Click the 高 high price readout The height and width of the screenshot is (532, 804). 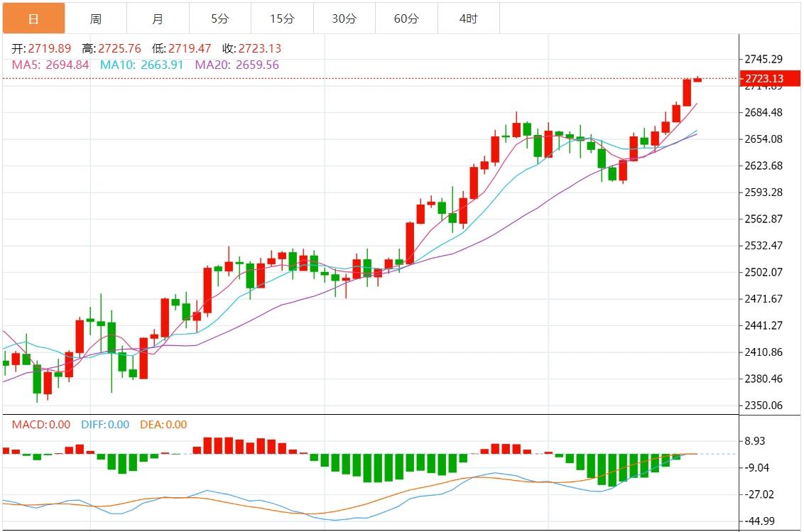[x=112, y=48]
